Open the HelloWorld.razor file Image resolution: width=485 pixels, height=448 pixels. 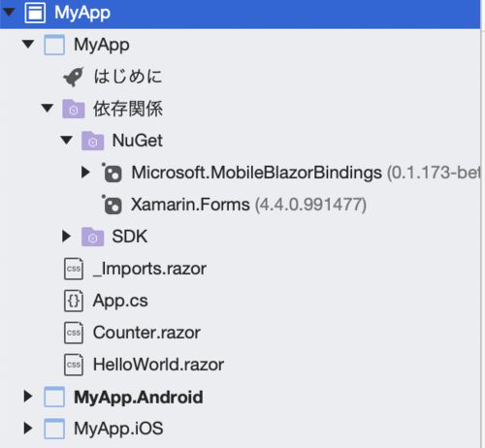tap(158, 365)
